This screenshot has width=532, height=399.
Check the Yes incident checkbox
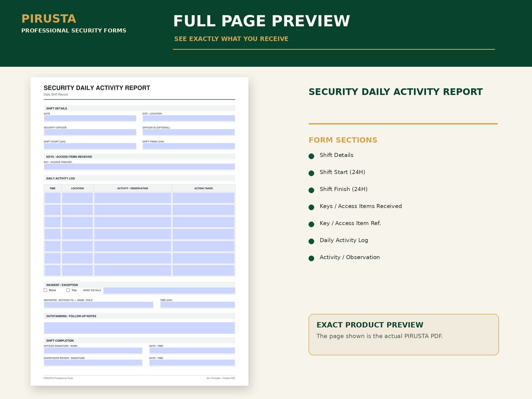(68, 290)
